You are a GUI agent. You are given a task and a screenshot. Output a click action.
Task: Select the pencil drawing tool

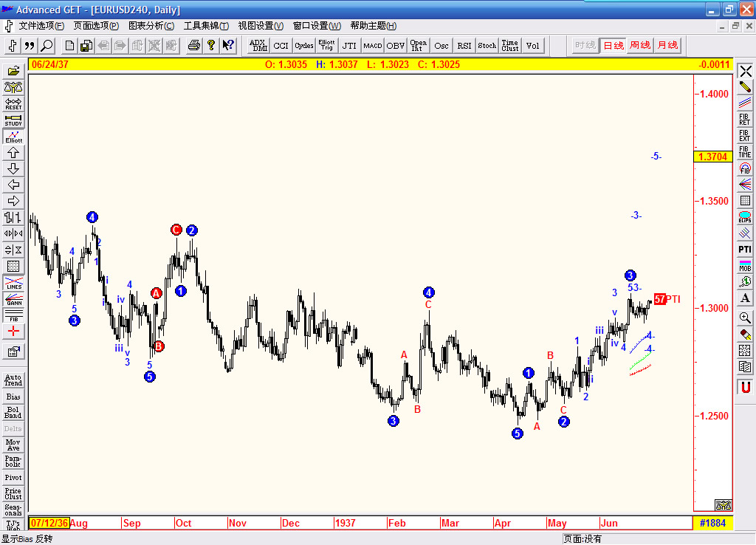[x=745, y=87]
